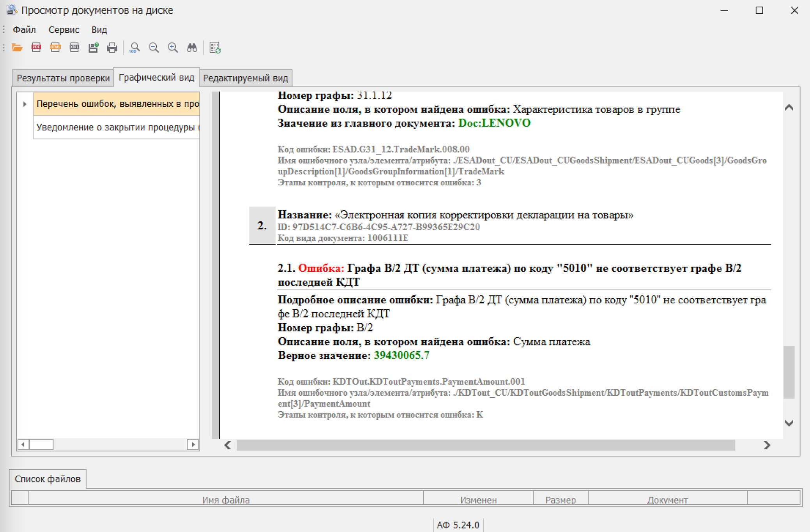Image resolution: width=810 pixels, height=532 pixels.
Task: Click the zoom in magnifier icon
Action: pyautogui.click(x=173, y=48)
